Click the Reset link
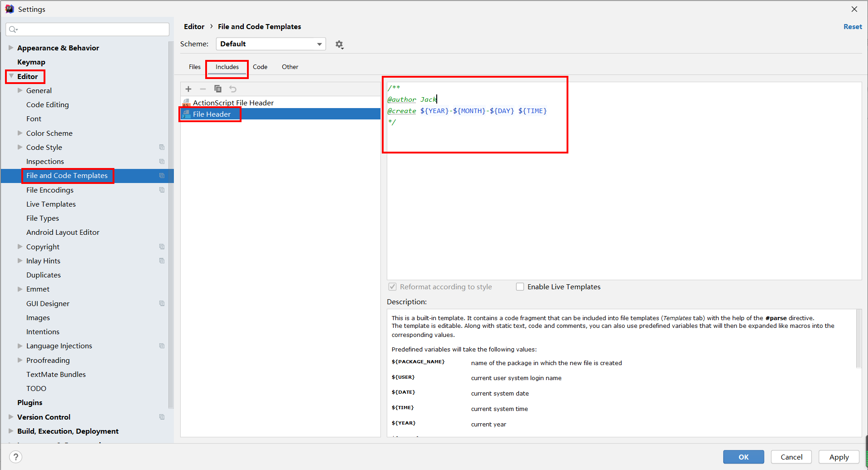This screenshot has height=470, width=868. point(853,27)
